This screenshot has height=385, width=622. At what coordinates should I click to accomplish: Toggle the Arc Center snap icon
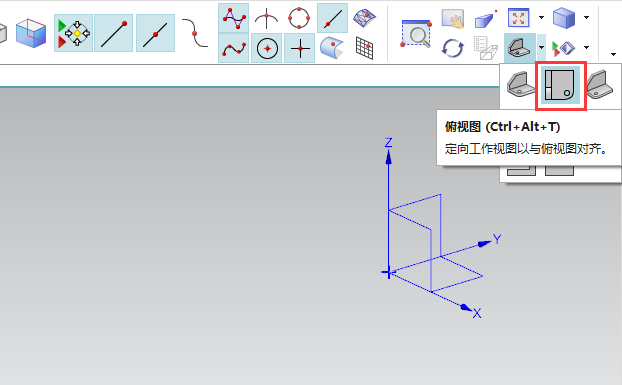(x=267, y=48)
